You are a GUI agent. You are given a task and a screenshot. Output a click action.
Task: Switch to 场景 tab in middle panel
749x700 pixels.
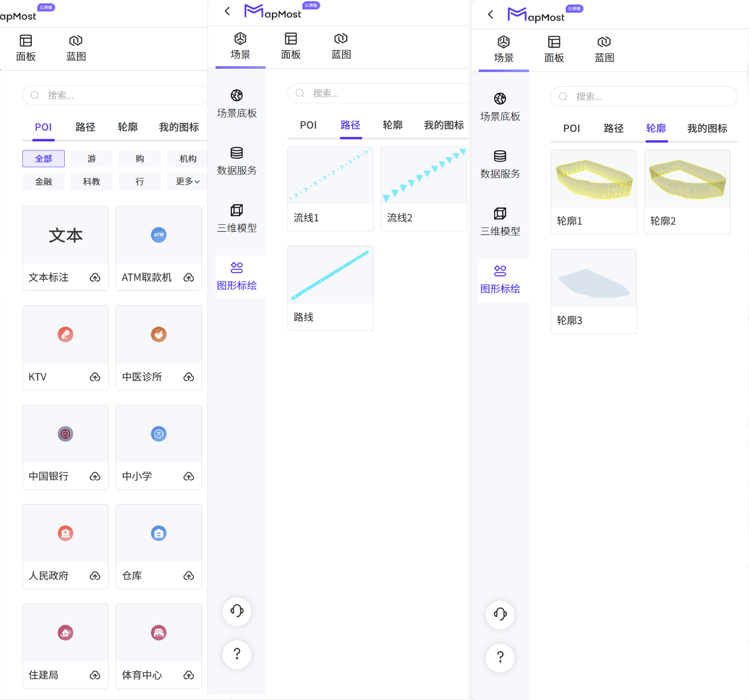pyautogui.click(x=240, y=46)
